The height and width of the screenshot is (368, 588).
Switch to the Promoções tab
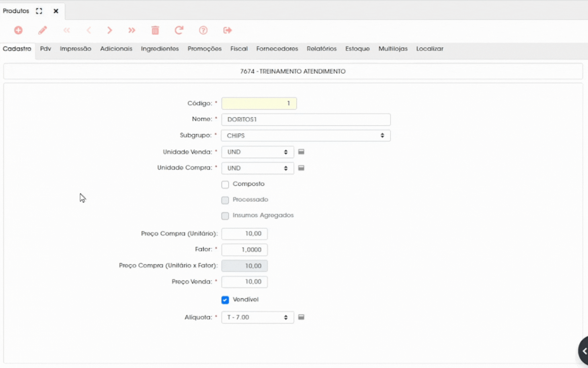[205, 49]
